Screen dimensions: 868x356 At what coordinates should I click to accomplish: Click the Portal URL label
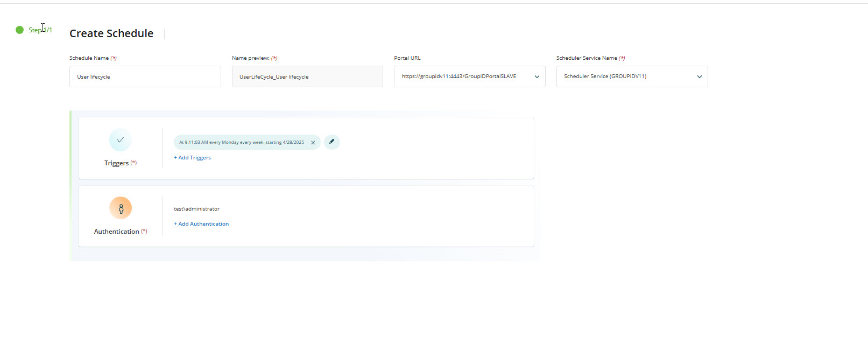tap(407, 58)
